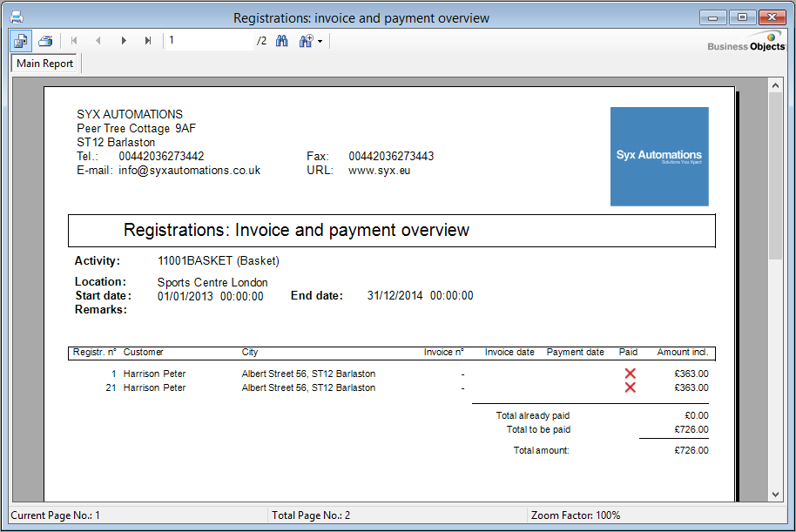Viewport: 796px width, 532px height.
Task: Click the red unpaid mark for registration 1
Action: pos(630,374)
